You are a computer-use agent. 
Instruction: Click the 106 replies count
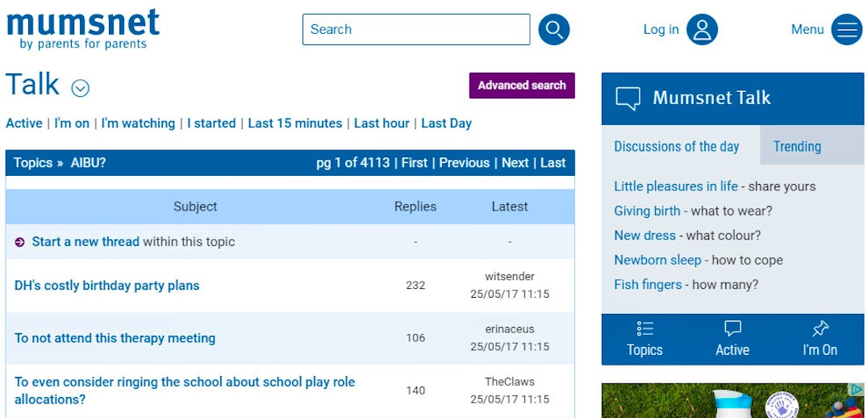pyautogui.click(x=415, y=338)
